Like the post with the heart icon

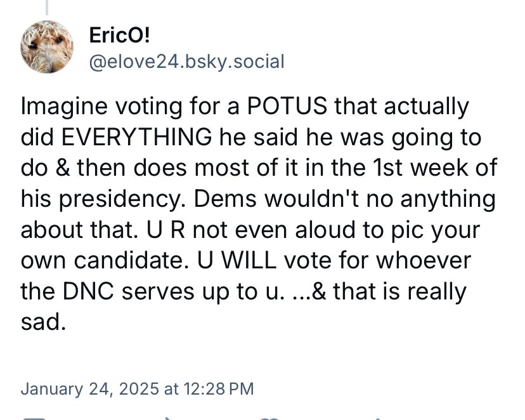(269, 417)
